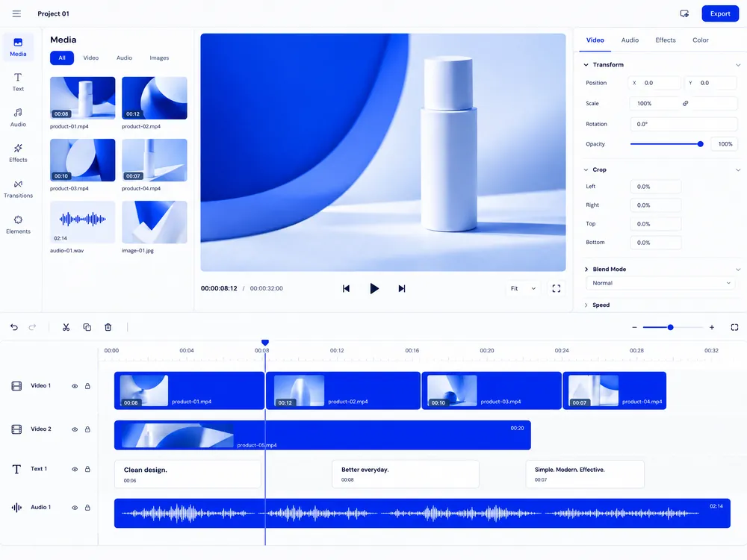Image resolution: width=747 pixels, height=560 pixels.
Task: Select the 'Clean design.' text clip
Action: (x=187, y=474)
